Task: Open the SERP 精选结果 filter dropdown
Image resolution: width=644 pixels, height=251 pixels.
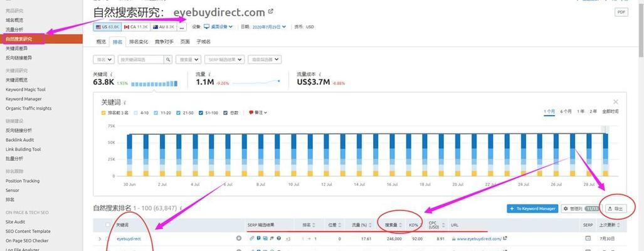Action: [224, 60]
